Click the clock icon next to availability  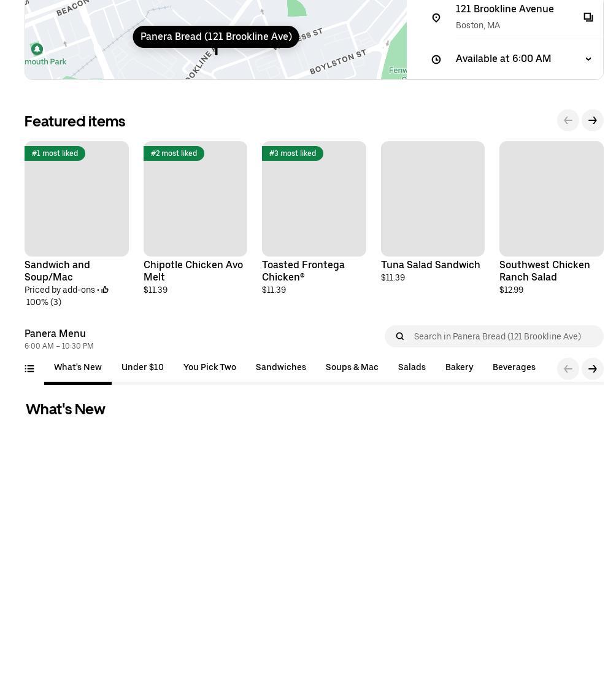[x=436, y=60]
